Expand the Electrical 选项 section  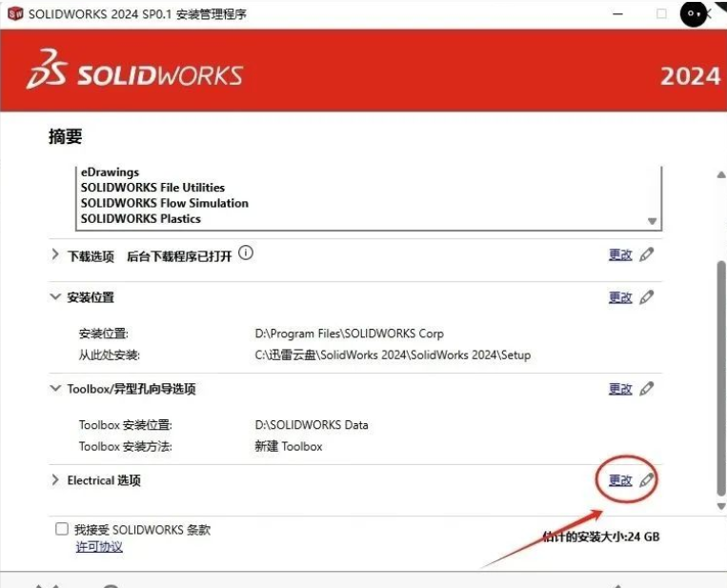click(55, 479)
